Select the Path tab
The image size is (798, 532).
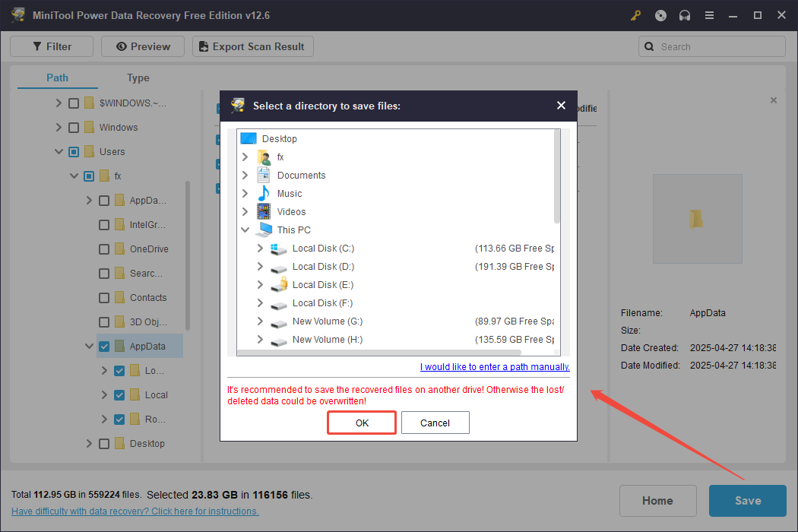(56, 78)
